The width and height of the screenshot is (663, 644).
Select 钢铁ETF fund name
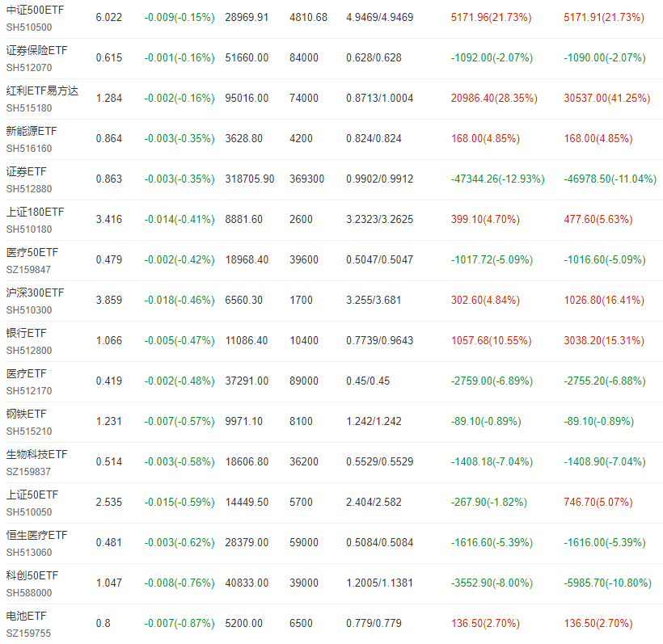(26, 415)
